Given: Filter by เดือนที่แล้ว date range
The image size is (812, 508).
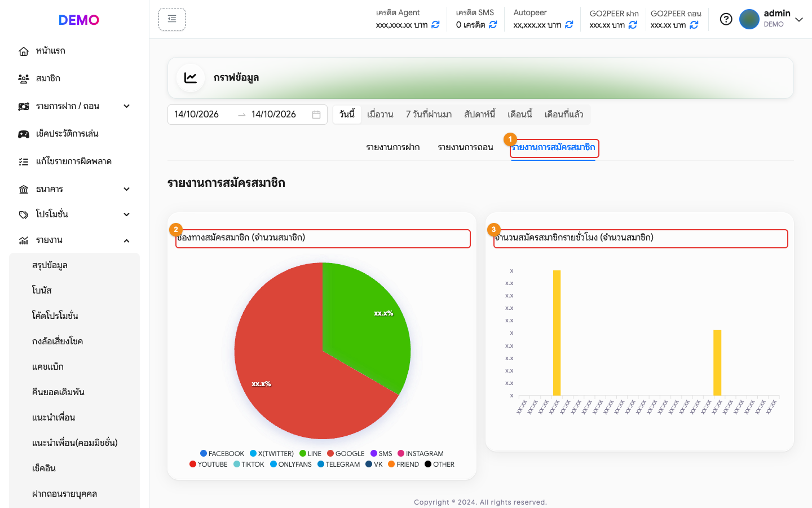Looking at the screenshot, I should click(564, 115).
